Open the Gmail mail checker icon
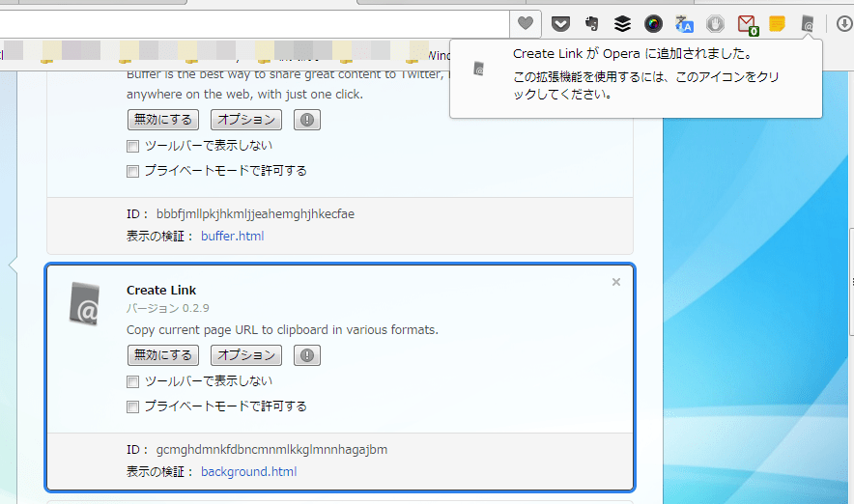Viewport: 854px width, 504px height. (748, 24)
